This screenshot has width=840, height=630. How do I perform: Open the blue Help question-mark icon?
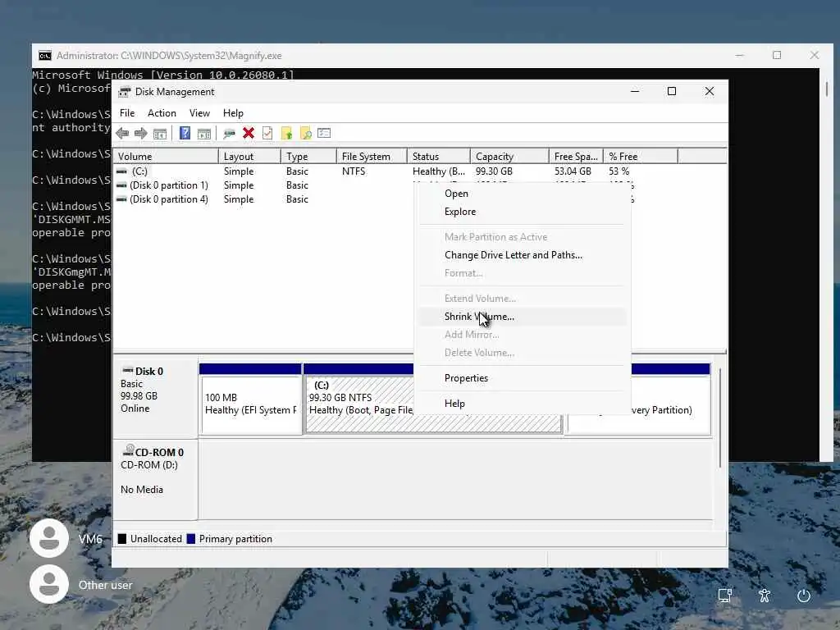[185, 133]
